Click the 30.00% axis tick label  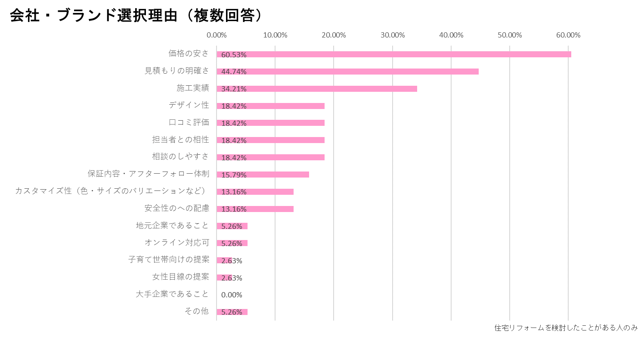pyautogui.click(x=393, y=35)
